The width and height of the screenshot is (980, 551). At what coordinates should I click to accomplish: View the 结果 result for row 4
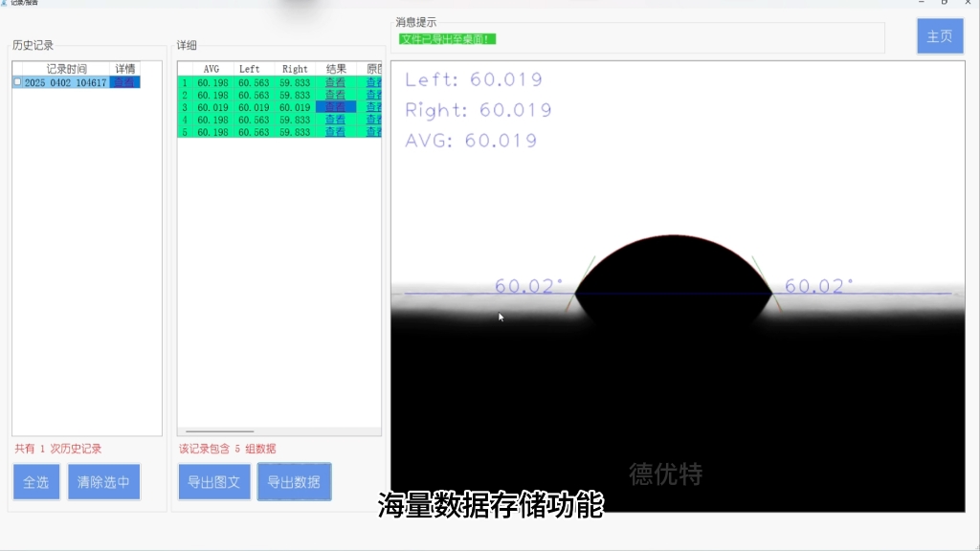tap(336, 120)
